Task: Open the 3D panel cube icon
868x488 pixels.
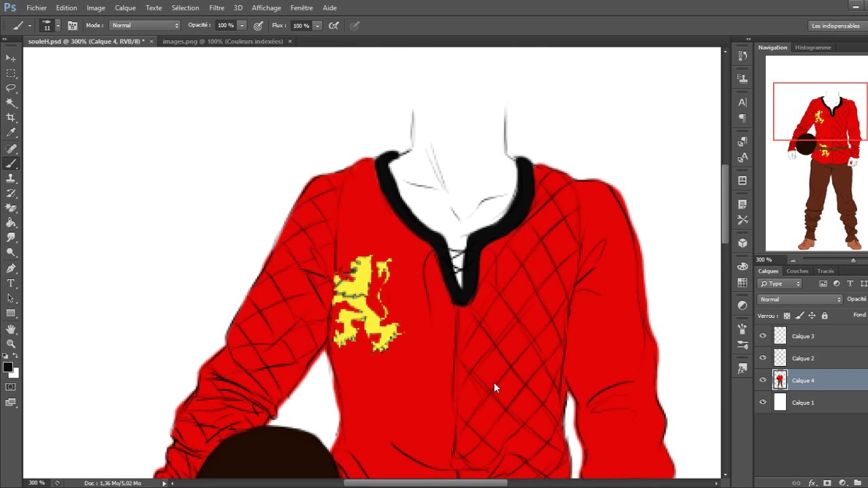Action: pos(743,243)
